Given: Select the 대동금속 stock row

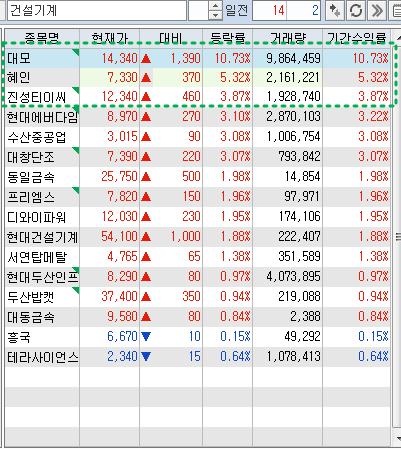Looking at the screenshot, I should pyautogui.click(x=198, y=317).
